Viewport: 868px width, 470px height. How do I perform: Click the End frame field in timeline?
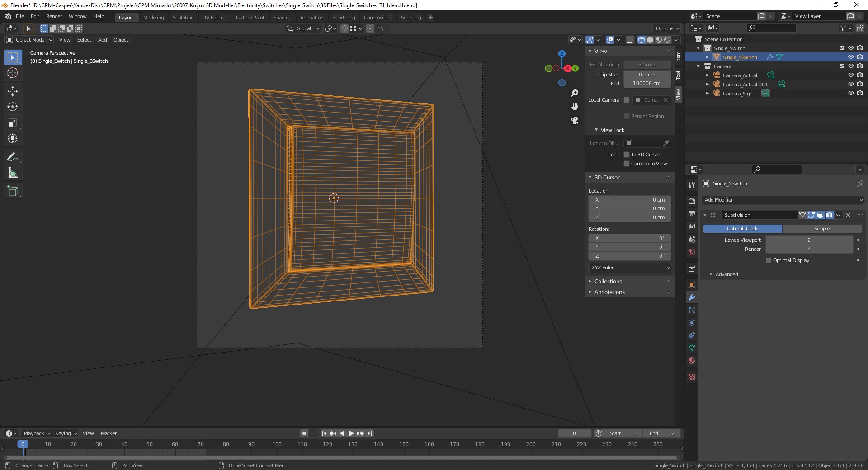pos(662,433)
